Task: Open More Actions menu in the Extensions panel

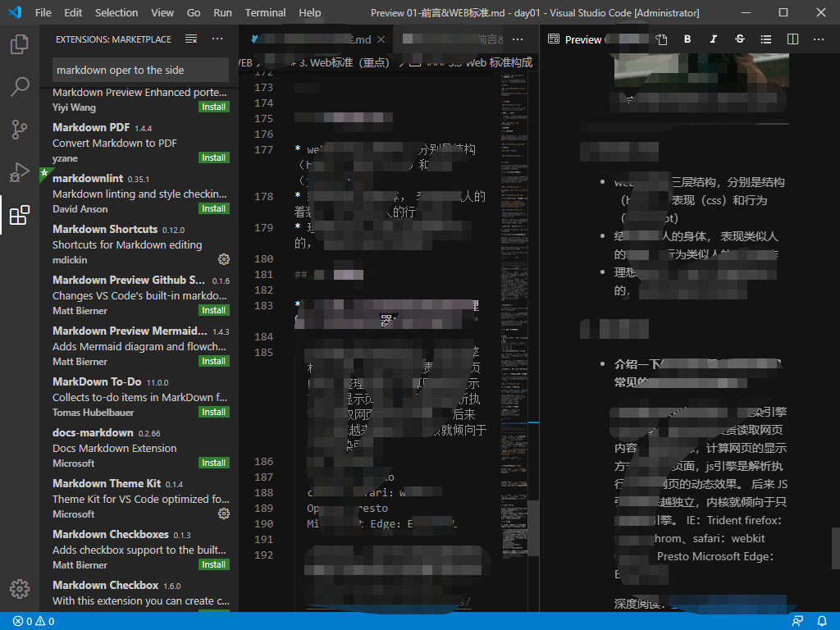Action: tap(217, 39)
